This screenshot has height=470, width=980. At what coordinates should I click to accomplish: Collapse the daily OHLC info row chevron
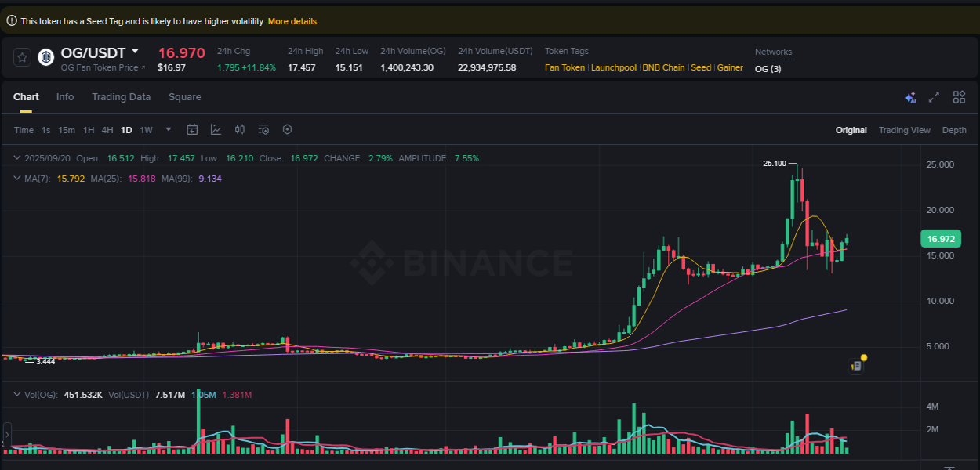click(x=16, y=157)
